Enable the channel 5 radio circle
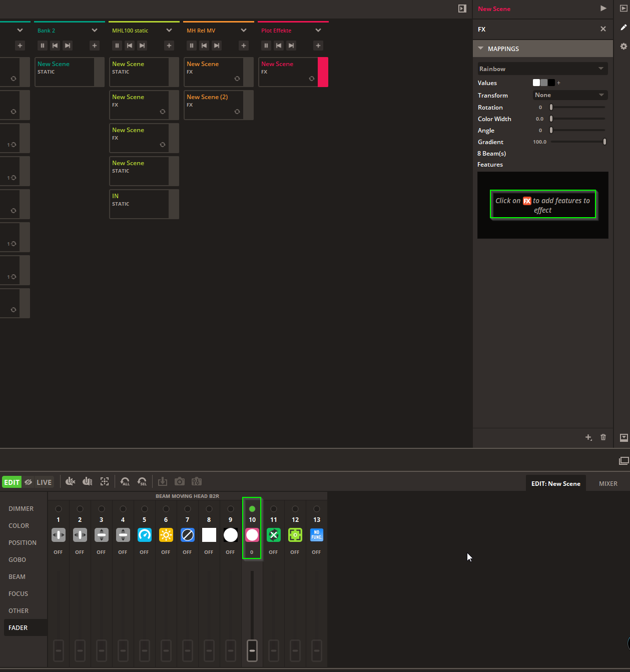 click(x=145, y=509)
